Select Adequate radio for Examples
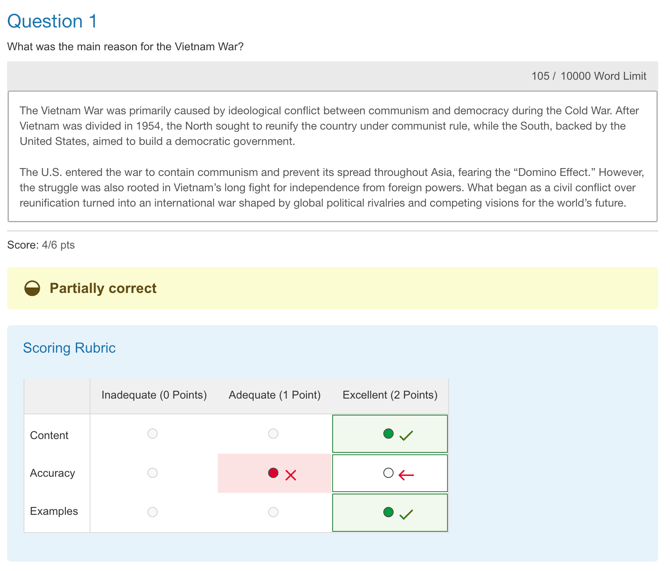 click(x=273, y=512)
